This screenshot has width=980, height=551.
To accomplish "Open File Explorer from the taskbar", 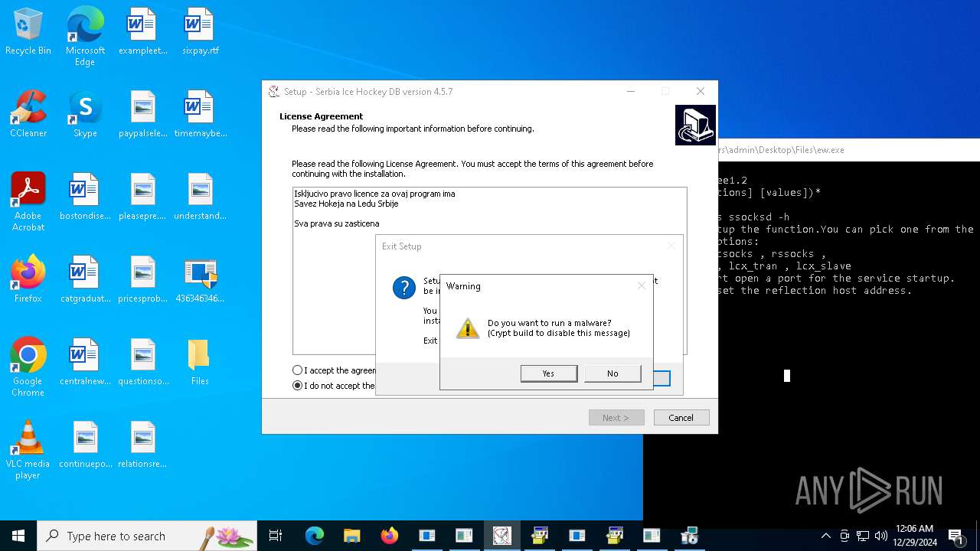I will (x=351, y=536).
